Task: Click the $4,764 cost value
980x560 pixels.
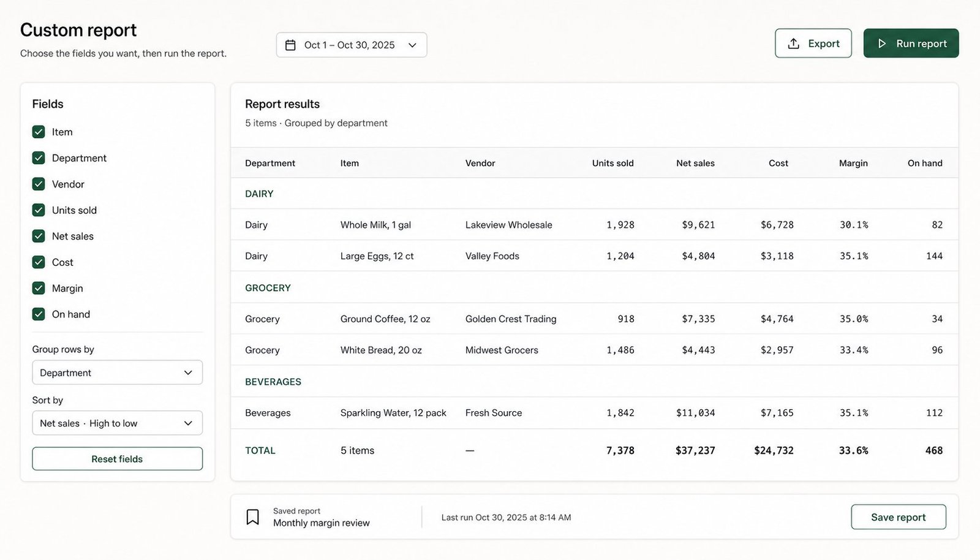Action: 777,319
